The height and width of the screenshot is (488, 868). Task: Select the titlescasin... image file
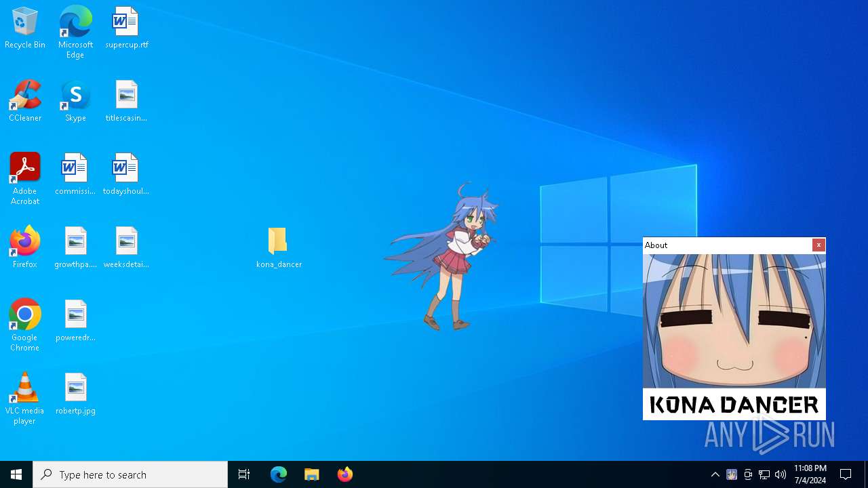(x=126, y=102)
